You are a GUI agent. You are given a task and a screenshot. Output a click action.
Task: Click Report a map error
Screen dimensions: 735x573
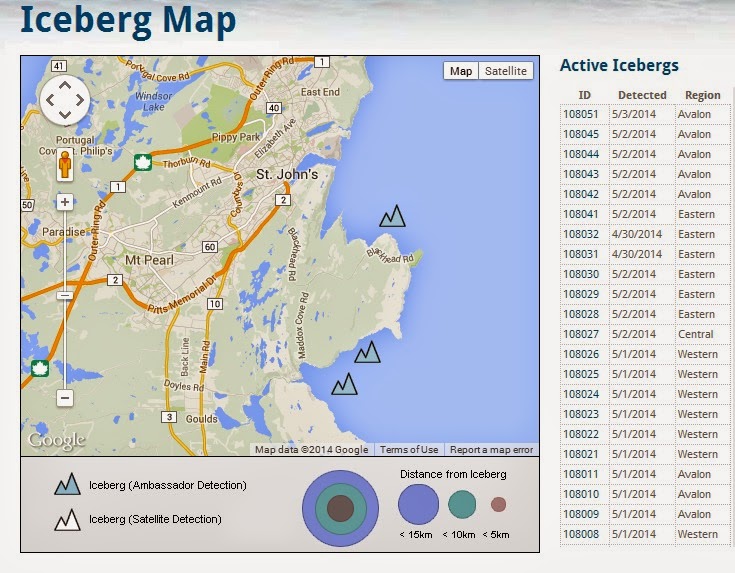(491, 449)
